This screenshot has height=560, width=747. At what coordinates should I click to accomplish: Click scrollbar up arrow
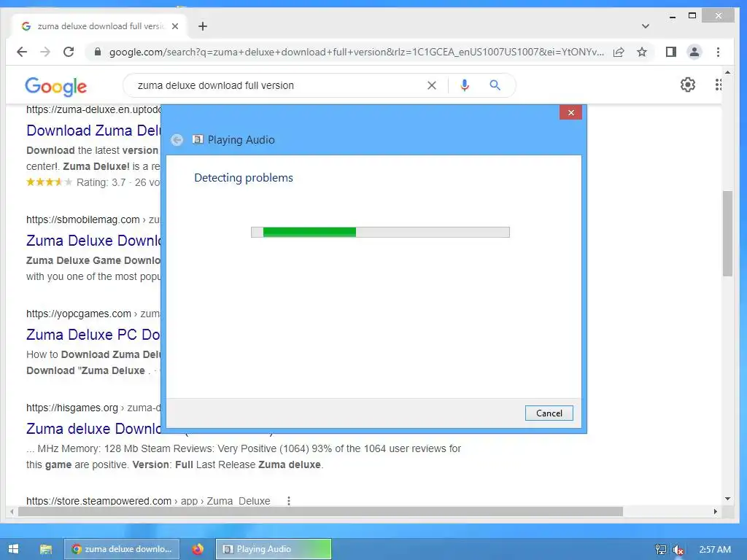(727, 73)
